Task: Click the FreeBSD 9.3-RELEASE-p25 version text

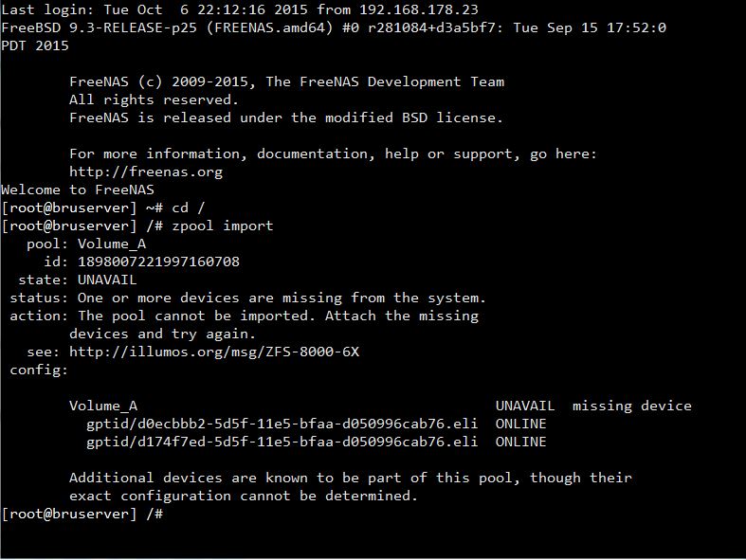Action: pyautogui.click(x=99, y=27)
